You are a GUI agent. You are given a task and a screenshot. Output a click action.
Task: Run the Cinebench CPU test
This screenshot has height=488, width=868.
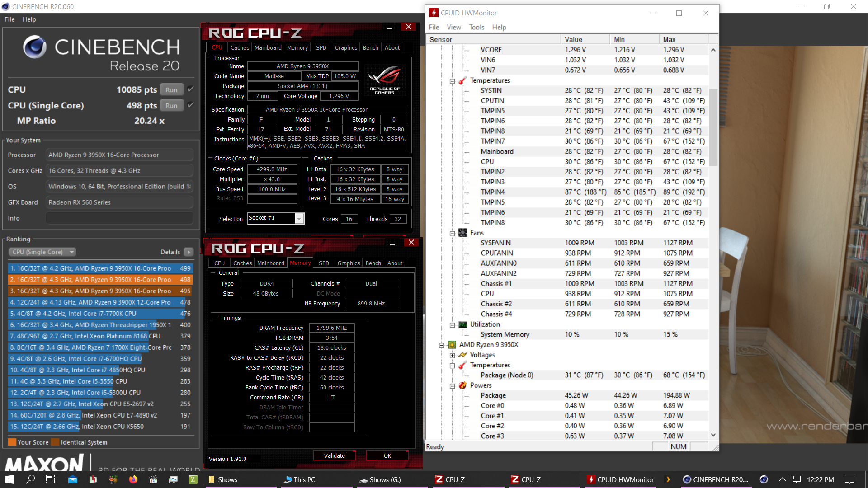(171, 89)
